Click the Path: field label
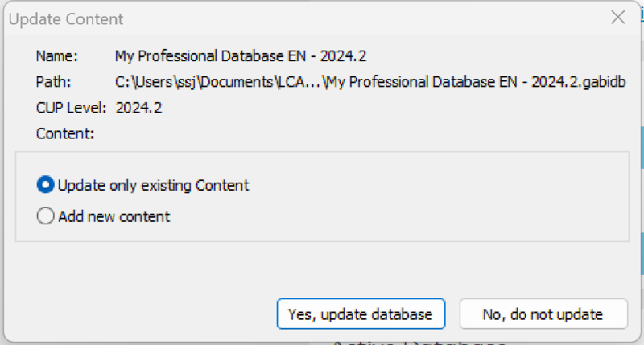Image resolution: width=644 pixels, height=345 pixels. (53, 82)
